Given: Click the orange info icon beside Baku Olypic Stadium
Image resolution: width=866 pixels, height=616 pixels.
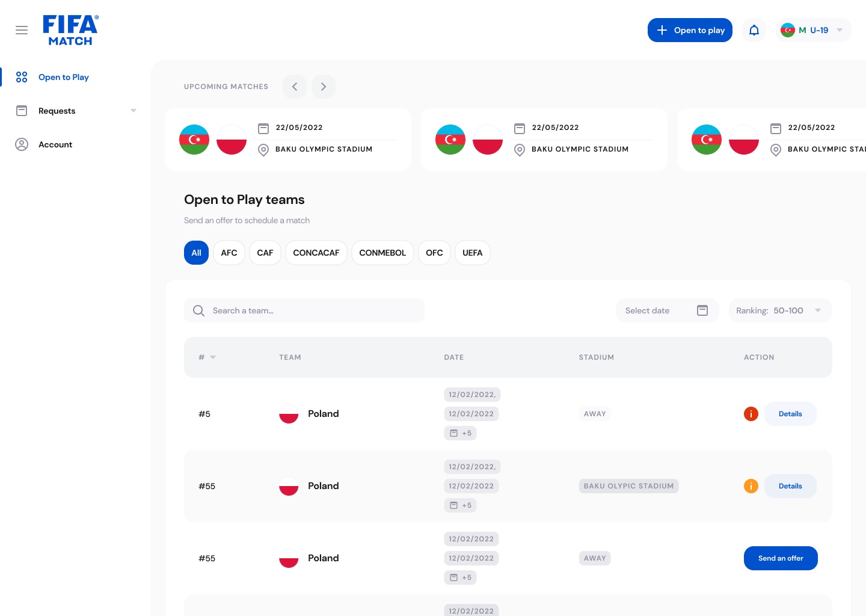Looking at the screenshot, I should pyautogui.click(x=751, y=486).
